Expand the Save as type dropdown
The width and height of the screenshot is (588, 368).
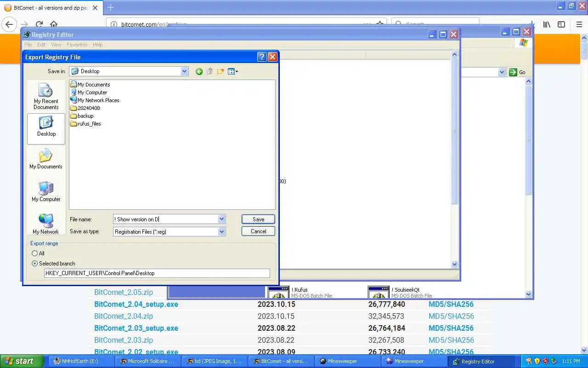tap(222, 232)
